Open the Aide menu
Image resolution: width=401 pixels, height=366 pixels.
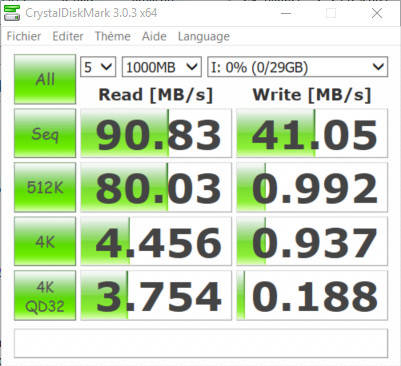(154, 36)
